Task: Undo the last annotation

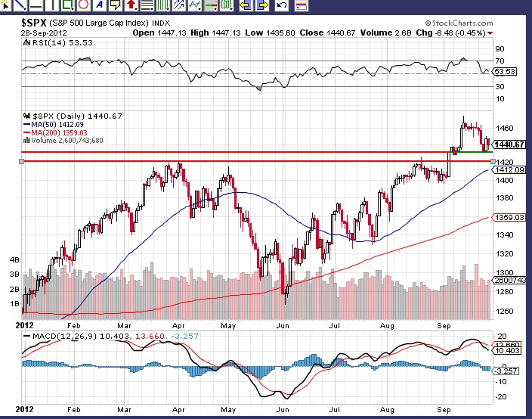Action: (281, 5)
